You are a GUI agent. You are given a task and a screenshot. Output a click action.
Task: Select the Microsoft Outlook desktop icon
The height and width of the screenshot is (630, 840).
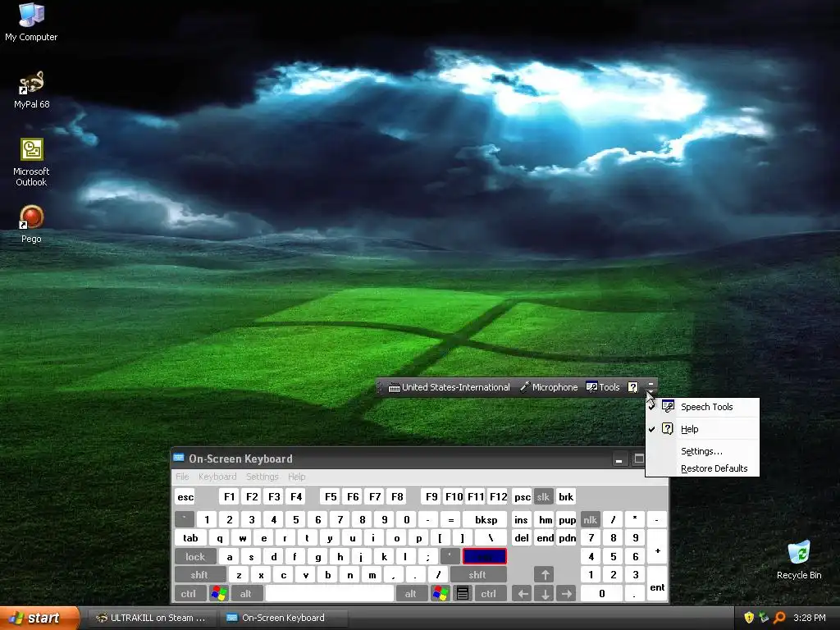[x=31, y=162]
